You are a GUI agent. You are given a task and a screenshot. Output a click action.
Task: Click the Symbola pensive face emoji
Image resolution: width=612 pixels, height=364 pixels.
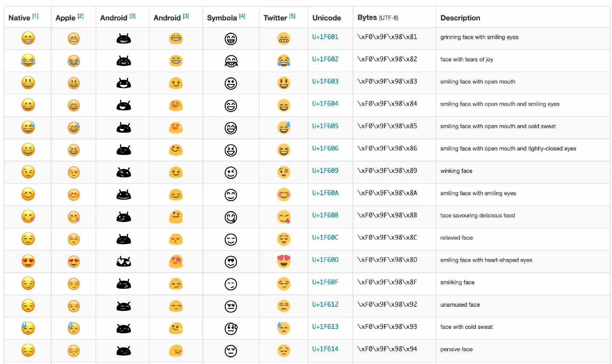(231, 351)
